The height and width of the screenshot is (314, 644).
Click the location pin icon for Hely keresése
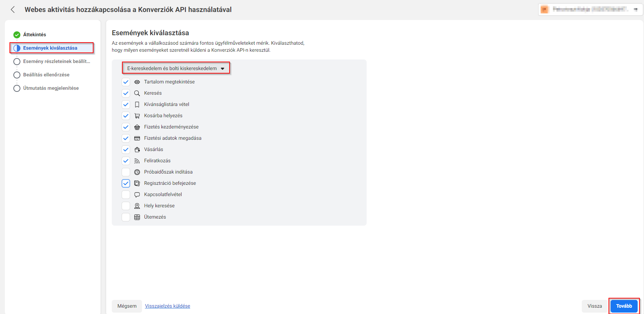tap(137, 206)
